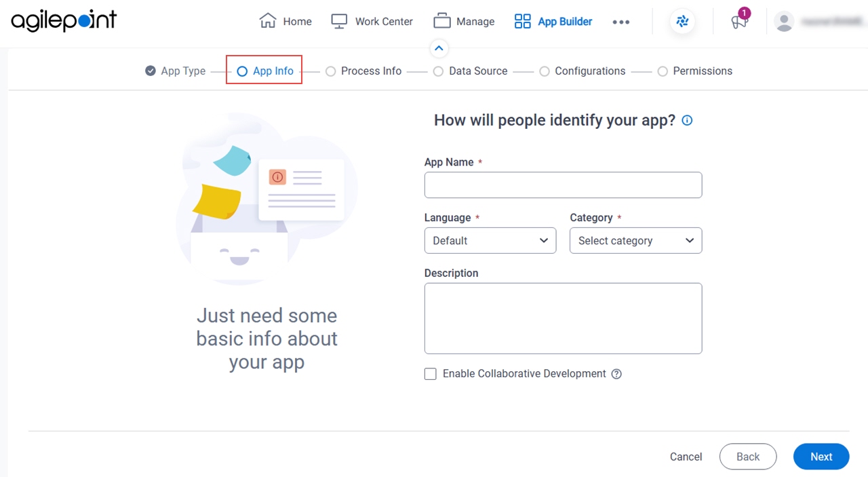Collapse the header with the up chevron
The height and width of the screenshot is (477, 868).
[x=439, y=48]
